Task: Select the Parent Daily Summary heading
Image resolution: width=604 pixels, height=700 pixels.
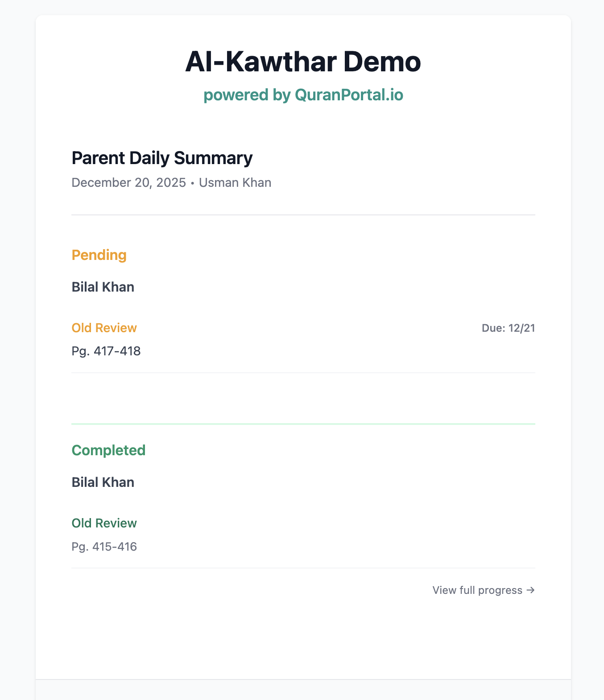Action: [162, 158]
